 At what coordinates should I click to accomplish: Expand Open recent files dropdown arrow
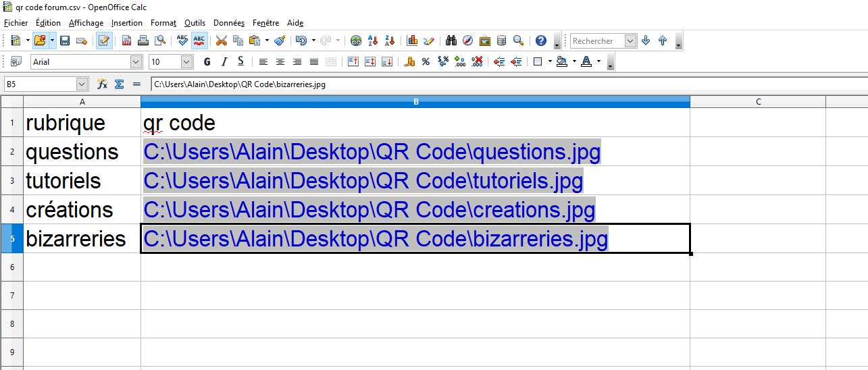(x=53, y=41)
